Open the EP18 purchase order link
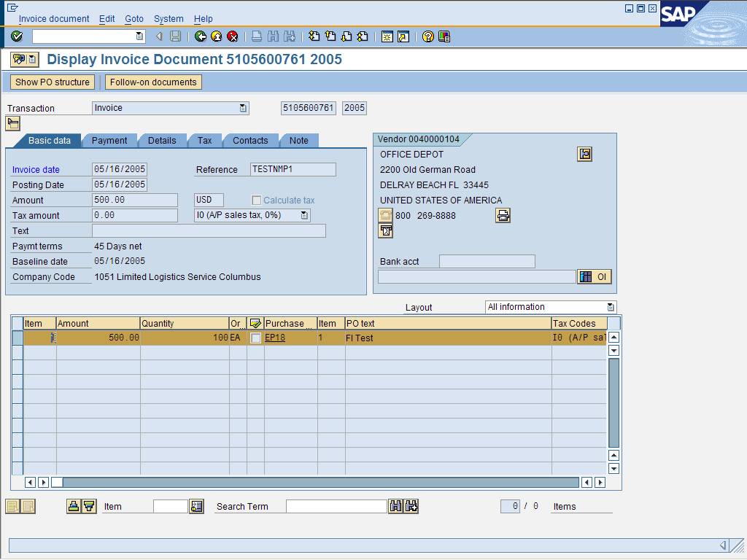747x560 pixels. coord(275,338)
